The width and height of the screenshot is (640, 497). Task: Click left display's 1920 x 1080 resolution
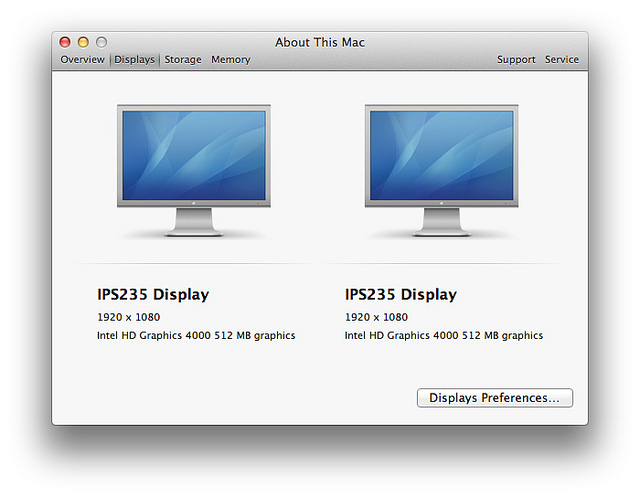129,317
